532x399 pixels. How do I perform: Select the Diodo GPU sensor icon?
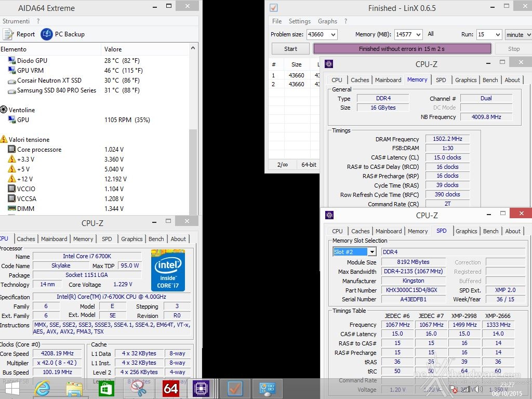coord(12,60)
